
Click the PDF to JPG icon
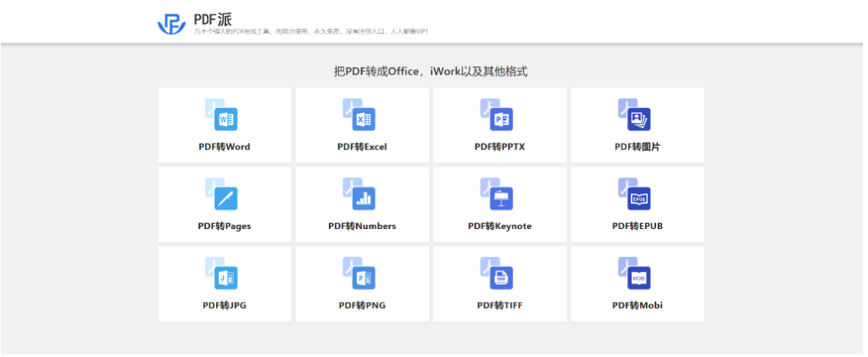[x=221, y=273]
